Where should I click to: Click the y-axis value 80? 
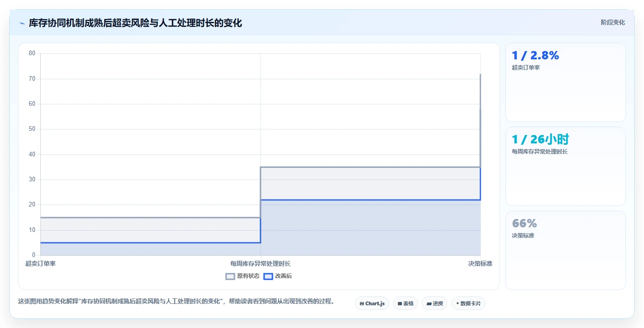[32, 53]
